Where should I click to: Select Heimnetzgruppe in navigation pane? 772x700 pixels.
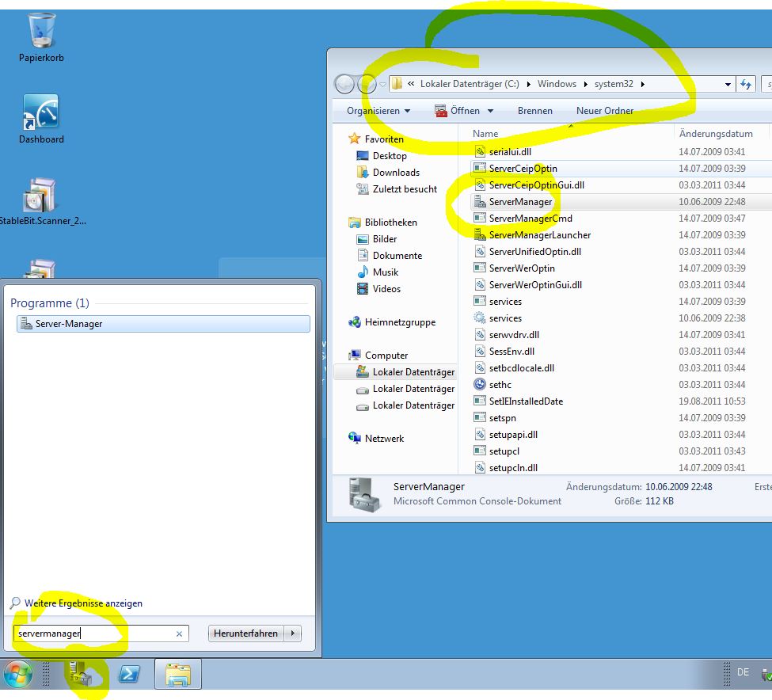400,322
